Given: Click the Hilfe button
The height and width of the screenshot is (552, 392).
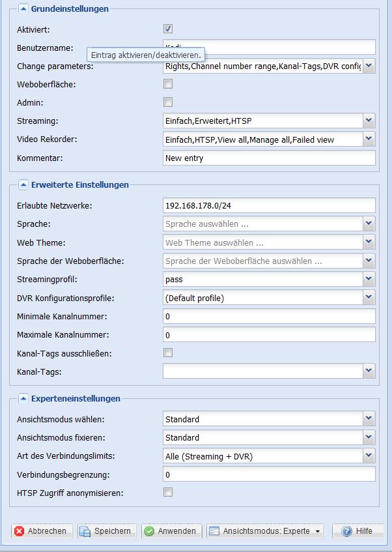Looking at the screenshot, I should click(x=357, y=531).
